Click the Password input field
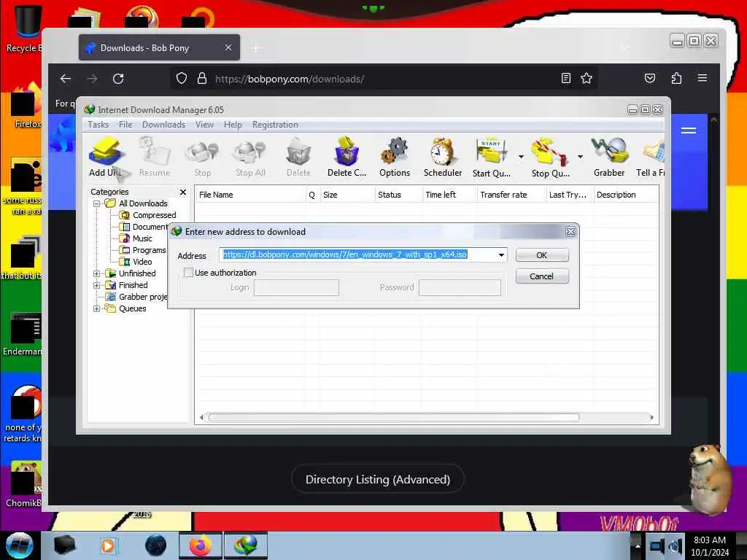Viewport: 747px width, 560px height. coord(460,287)
